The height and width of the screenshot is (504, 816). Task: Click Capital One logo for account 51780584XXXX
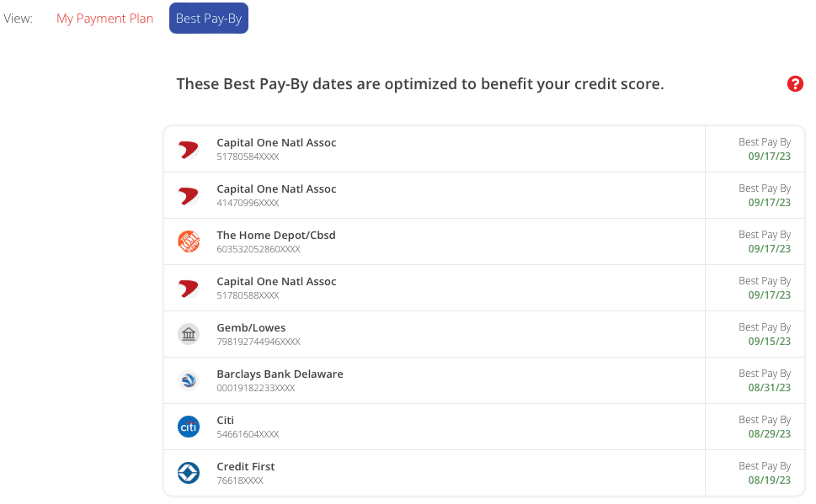tap(189, 149)
